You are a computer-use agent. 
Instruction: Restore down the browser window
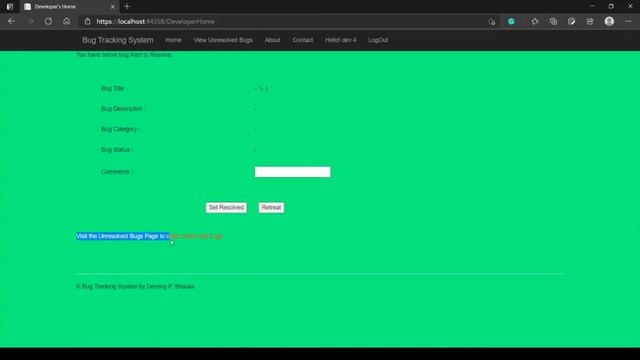[611, 7]
